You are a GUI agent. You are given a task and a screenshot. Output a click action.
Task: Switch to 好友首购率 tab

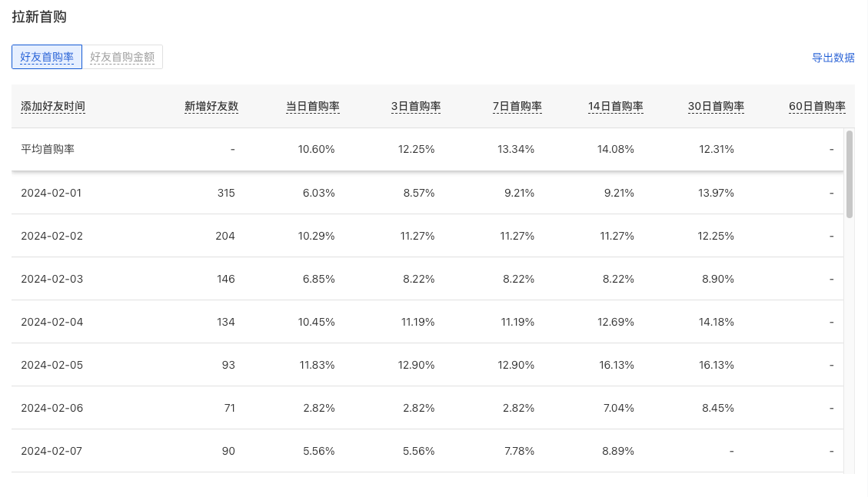tap(47, 57)
